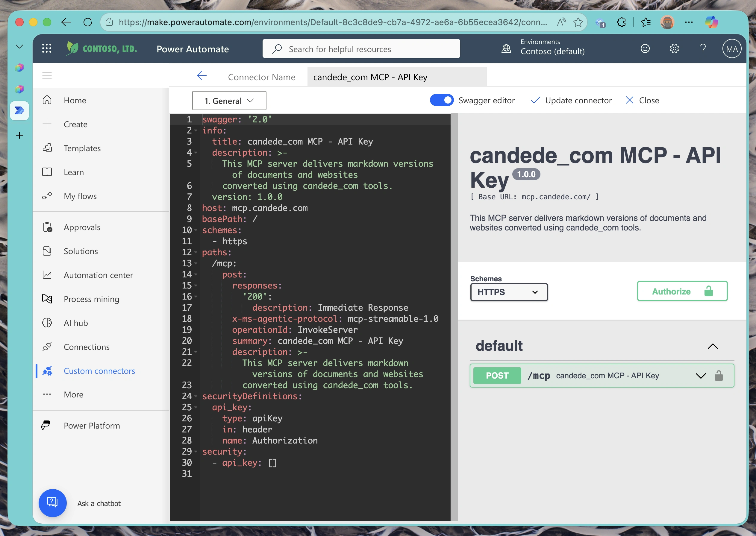756x536 pixels.
Task: Click the Connector Name input field
Action: click(397, 77)
